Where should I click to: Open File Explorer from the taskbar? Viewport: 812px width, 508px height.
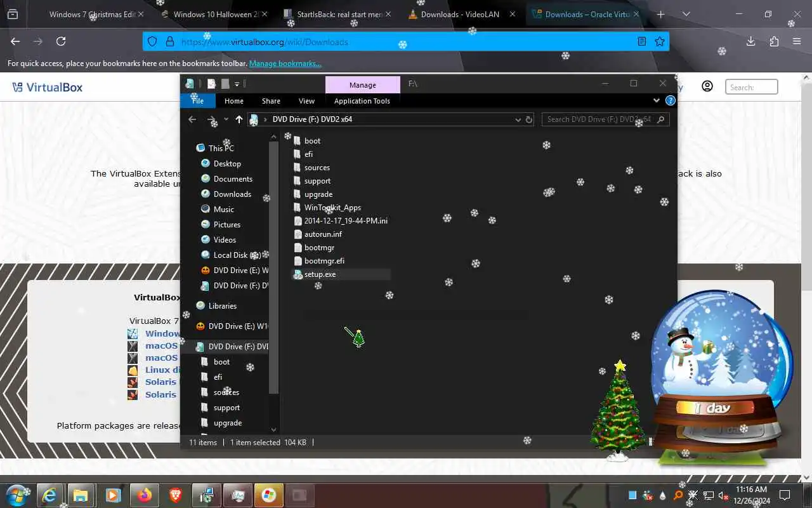(x=81, y=495)
